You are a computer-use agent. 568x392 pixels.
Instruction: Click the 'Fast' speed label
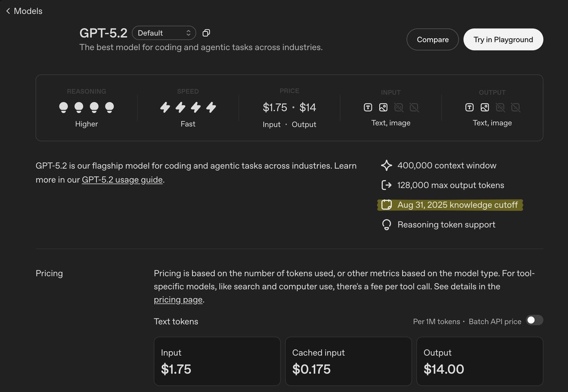(188, 124)
